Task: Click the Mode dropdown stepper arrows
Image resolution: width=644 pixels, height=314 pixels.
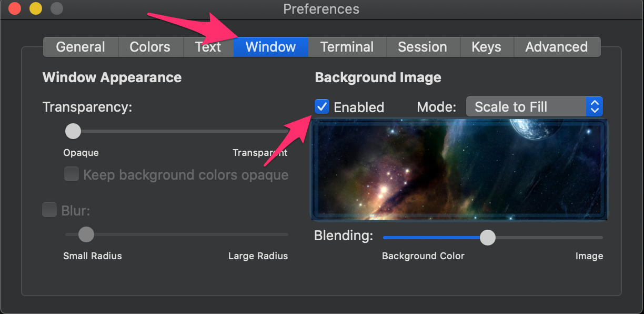Action: pyautogui.click(x=595, y=107)
